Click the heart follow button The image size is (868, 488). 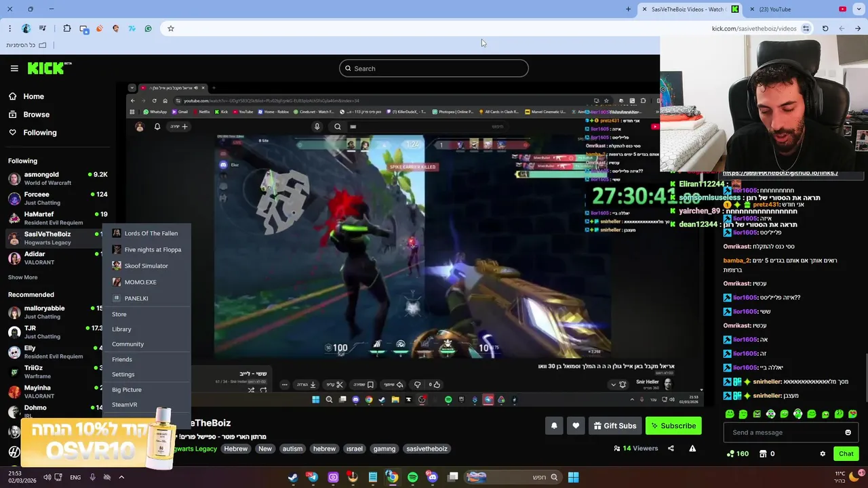[x=576, y=426]
